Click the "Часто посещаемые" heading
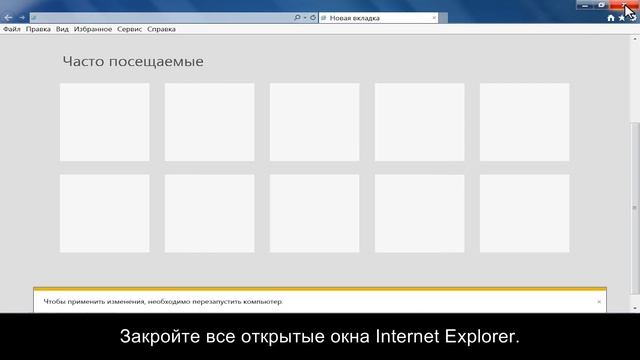 pyautogui.click(x=133, y=62)
